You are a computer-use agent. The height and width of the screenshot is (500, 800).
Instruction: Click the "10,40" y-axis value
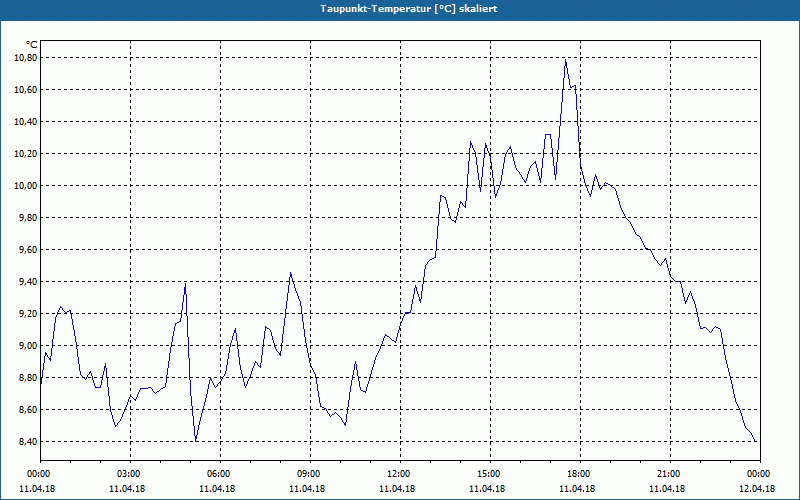click(x=26, y=121)
